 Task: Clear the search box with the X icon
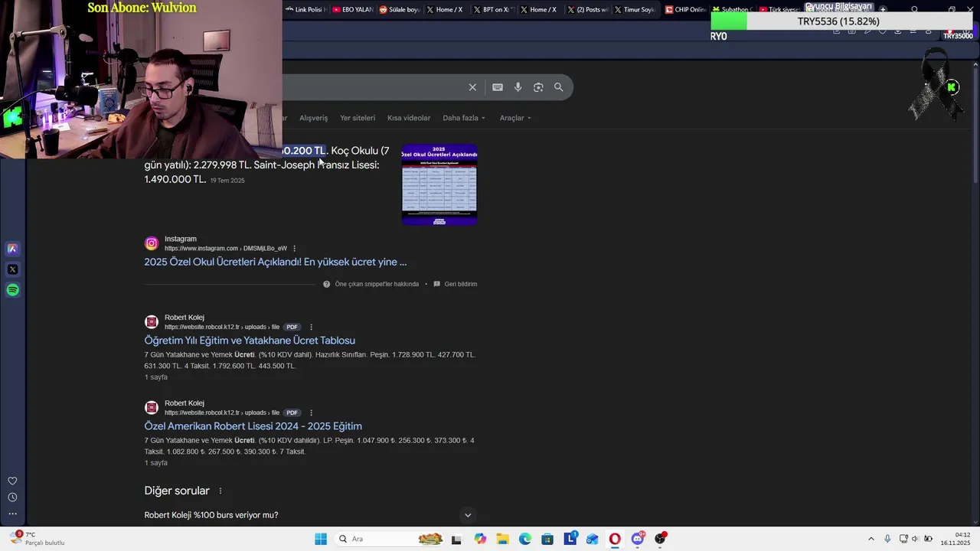(x=472, y=87)
